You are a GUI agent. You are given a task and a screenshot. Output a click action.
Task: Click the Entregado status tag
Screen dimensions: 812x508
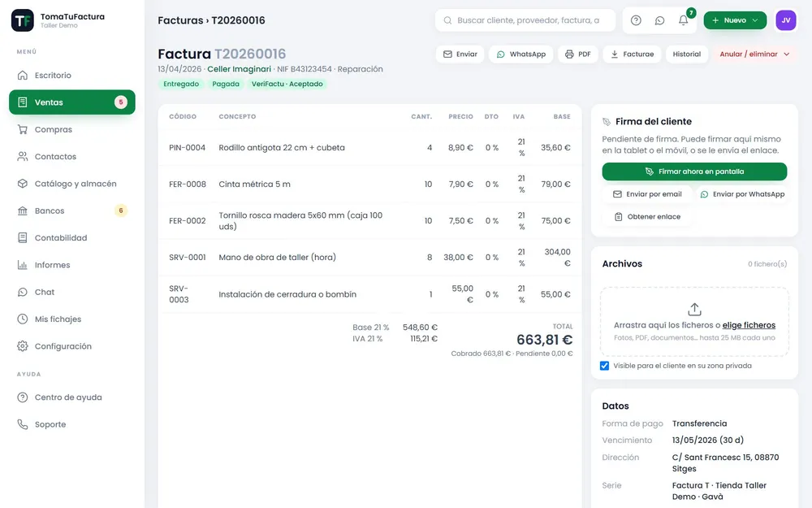point(181,84)
